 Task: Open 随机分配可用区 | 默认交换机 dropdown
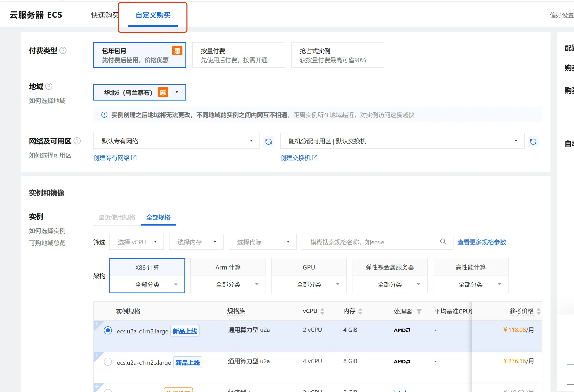click(x=402, y=141)
